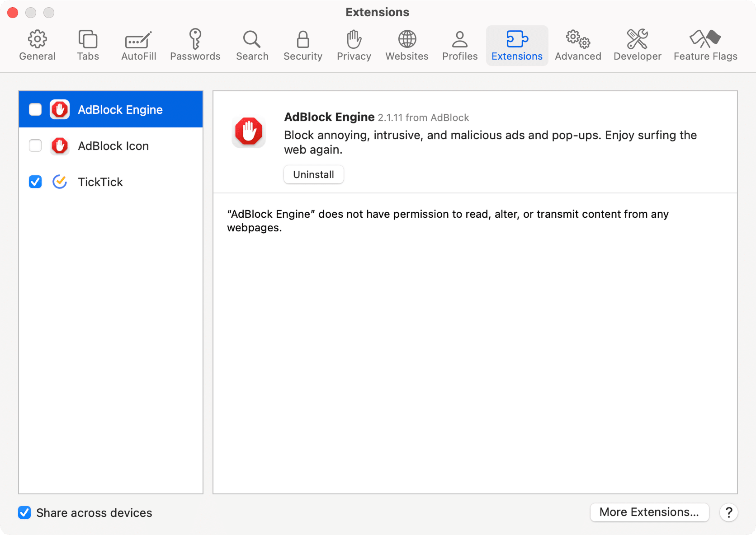Screen dimensions: 756x535
Task: Open the General preferences tab
Action: (37, 44)
